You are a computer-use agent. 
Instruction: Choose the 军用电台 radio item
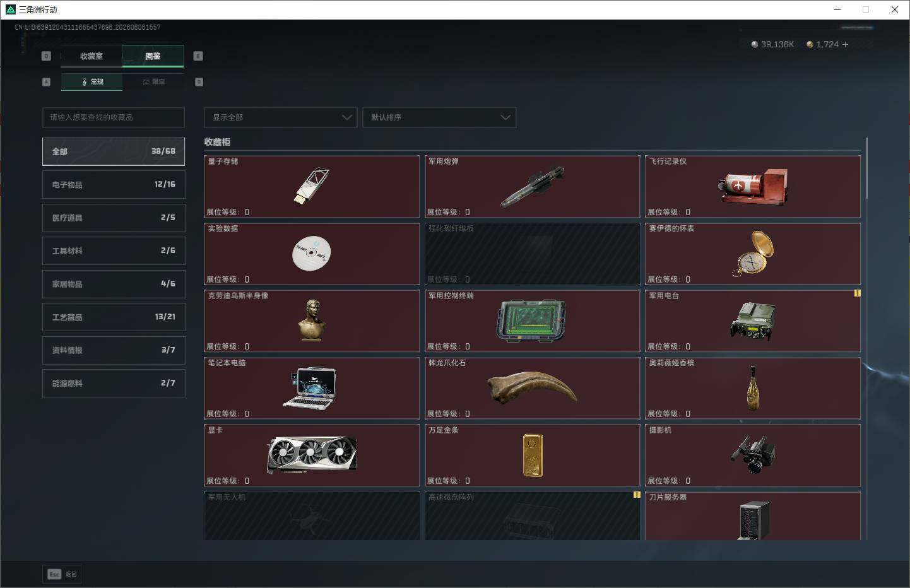pyautogui.click(x=753, y=321)
